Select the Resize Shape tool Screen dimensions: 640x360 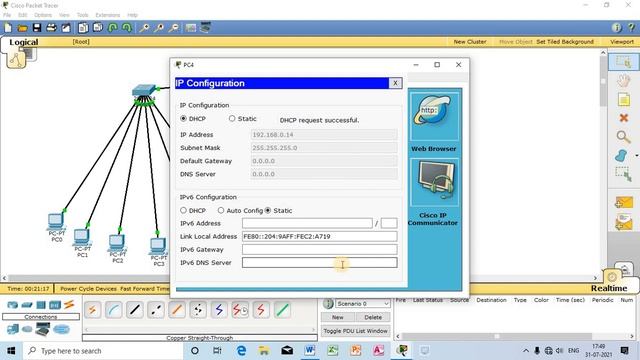coord(623,174)
